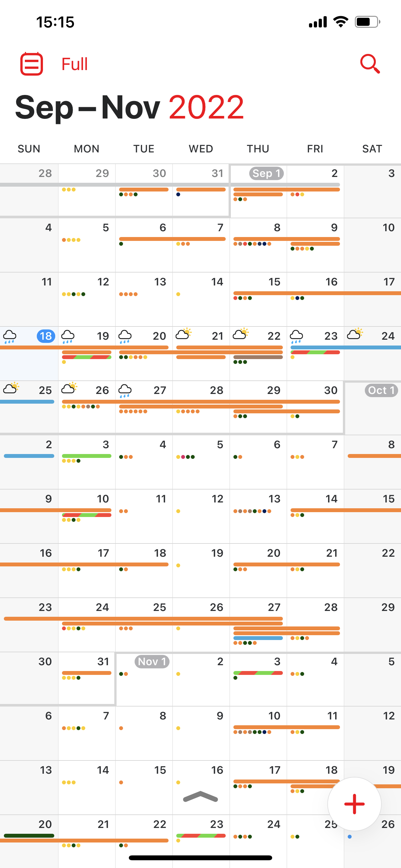Screen dimensions: 401x868
Task: Tap blue event bar on October 2
Action: [x=29, y=456]
